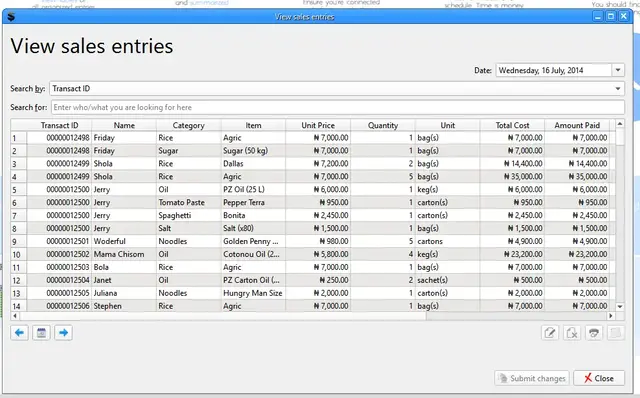Click the 'Janet' name cell

[124, 280]
